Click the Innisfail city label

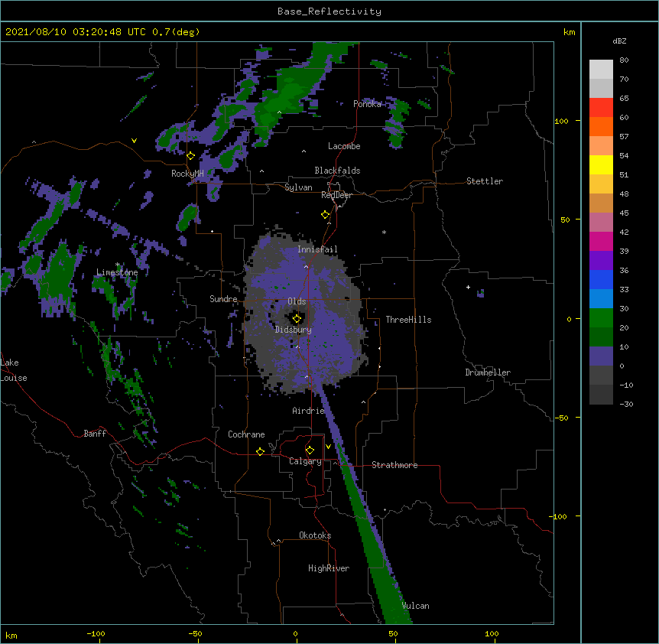(x=317, y=249)
